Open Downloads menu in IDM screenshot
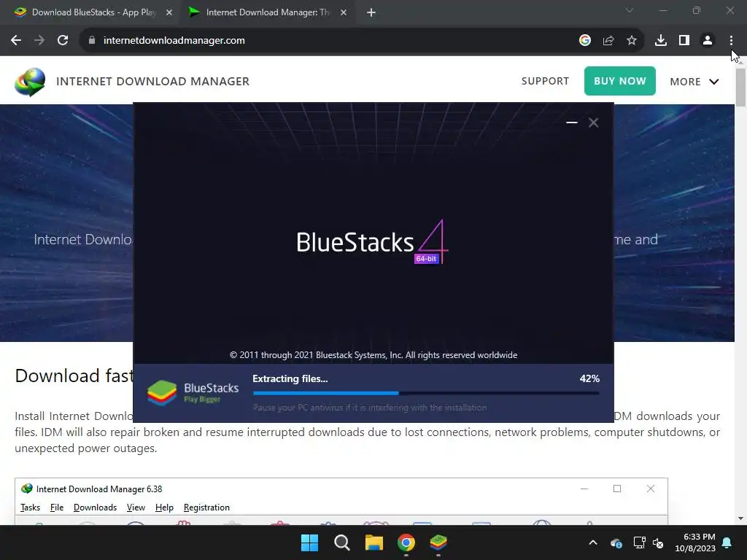The width and height of the screenshot is (747, 560). pyautogui.click(x=95, y=507)
